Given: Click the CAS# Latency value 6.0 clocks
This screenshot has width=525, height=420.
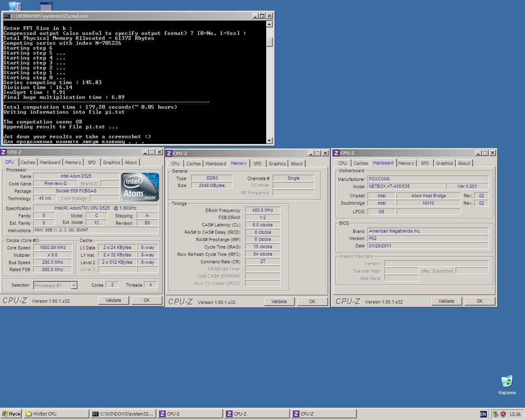Looking at the screenshot, I should [x=262, y=225].
